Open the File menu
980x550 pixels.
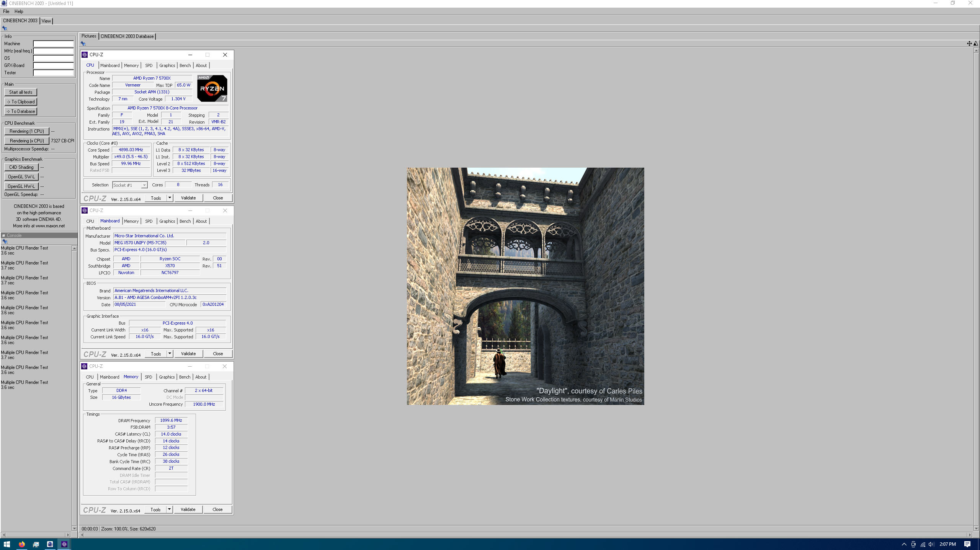click(6, 11)
